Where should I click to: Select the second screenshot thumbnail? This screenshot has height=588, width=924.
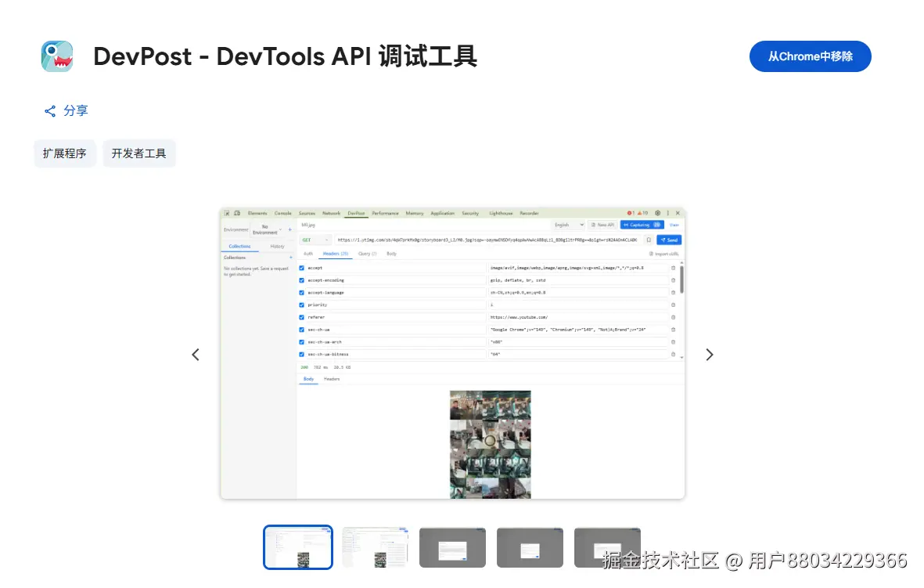(376, 547)
